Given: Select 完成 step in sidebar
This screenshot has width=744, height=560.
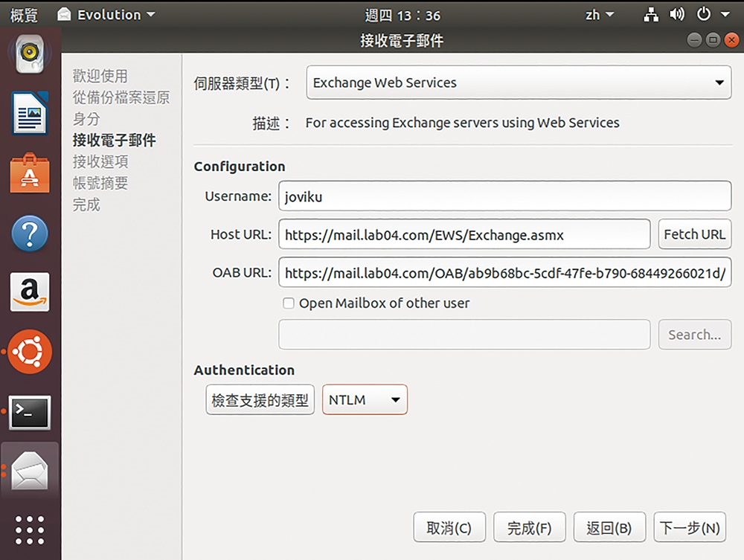Looking at the screenshot, I should pyautogui.click(x=86, y=205).
